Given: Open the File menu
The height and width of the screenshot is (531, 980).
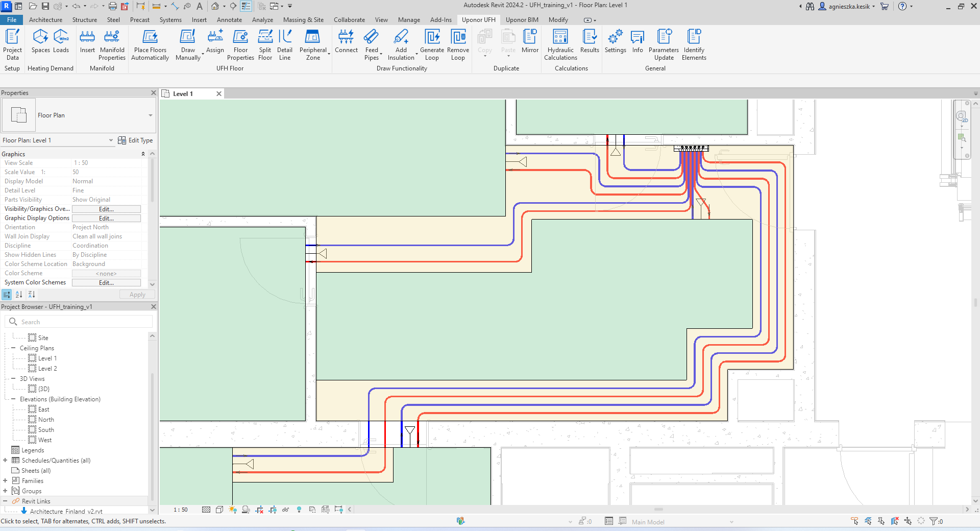Looking at the screenshot, I should click(x=12, y=20).
